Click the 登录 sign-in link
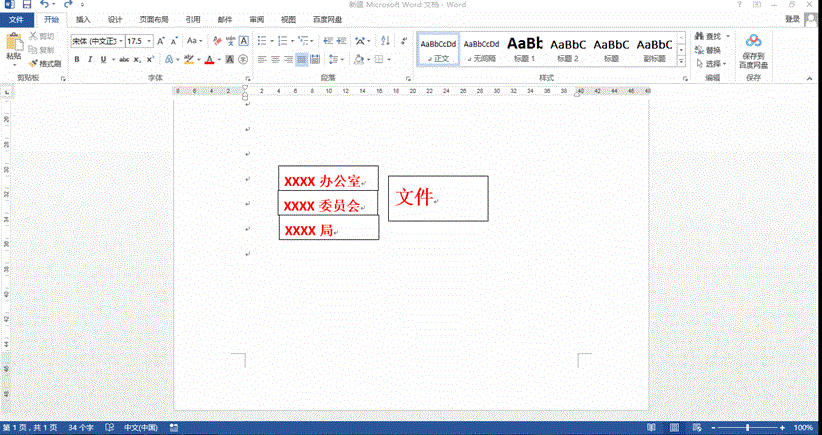This screenshot has width=822, height=435. tap(791, 19)
